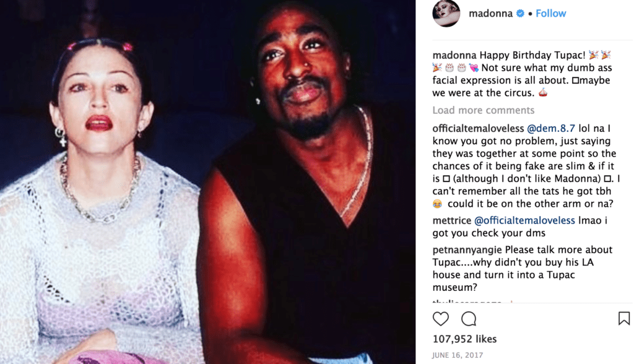Open the profile avatar picture in header
Screen dimensions: 634x364
(x=446, y=14)
